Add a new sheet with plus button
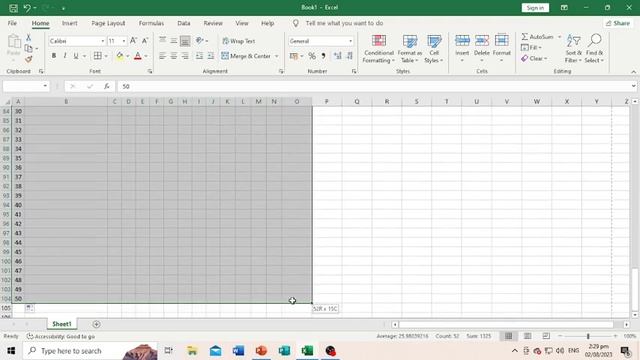640x360 pixels. click(96, 324)
